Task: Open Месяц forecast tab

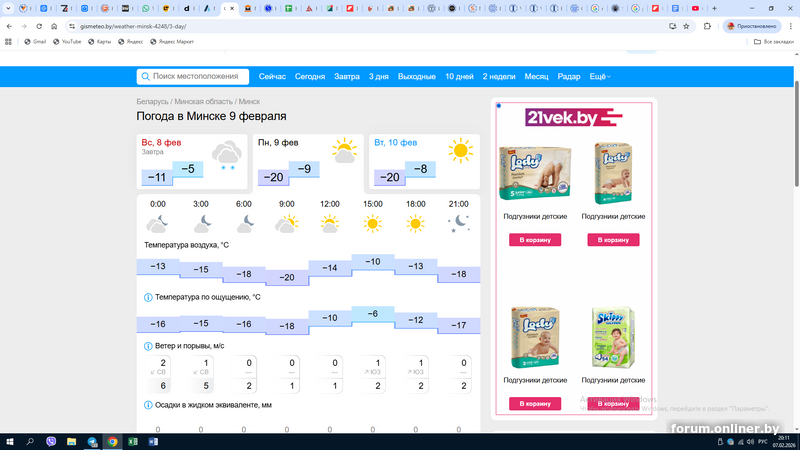Action: tap(536, 77)
